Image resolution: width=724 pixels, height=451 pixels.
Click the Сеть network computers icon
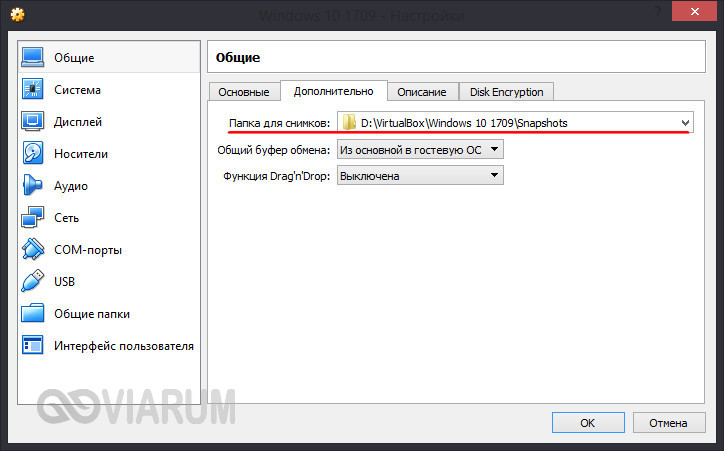coord(32,217)
